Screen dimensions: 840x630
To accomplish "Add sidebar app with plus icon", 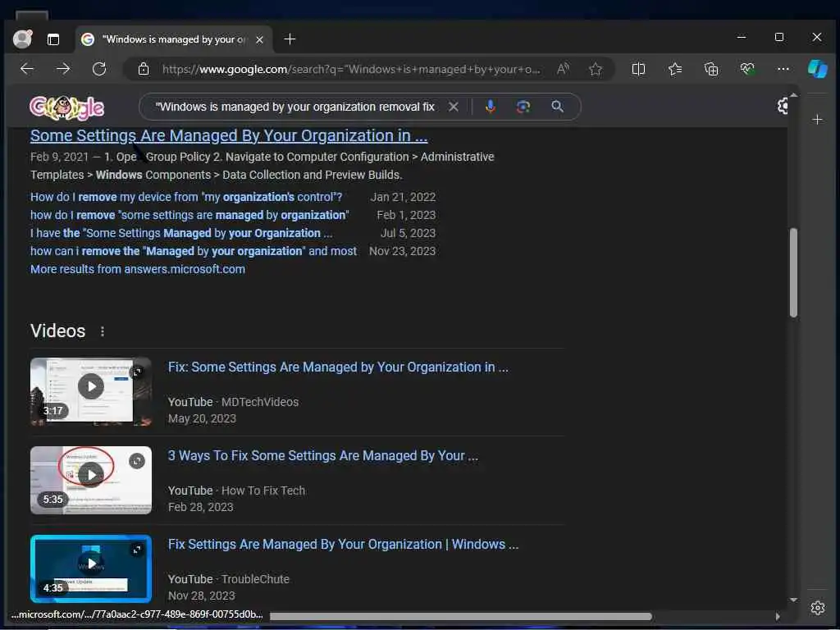I will 818,120.
